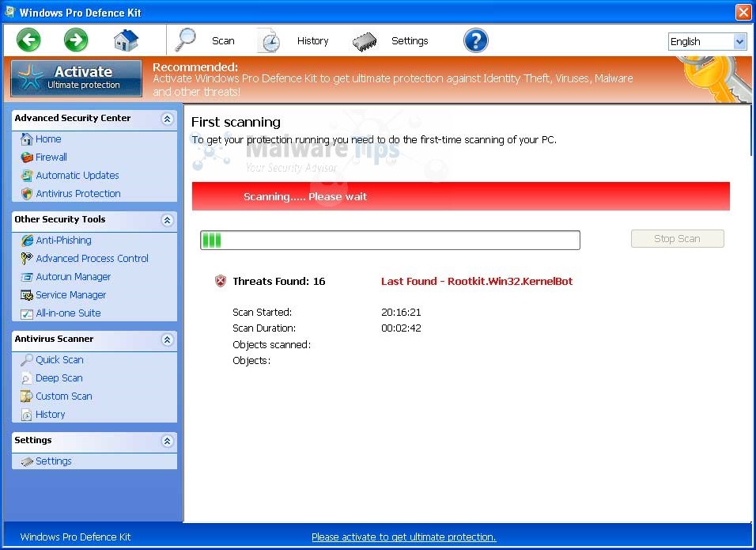The height and width of the screenshot is (550, 756).
Task: Open the Advanced Process Control link
Action: pyautogui.click(x=92, y=259)
